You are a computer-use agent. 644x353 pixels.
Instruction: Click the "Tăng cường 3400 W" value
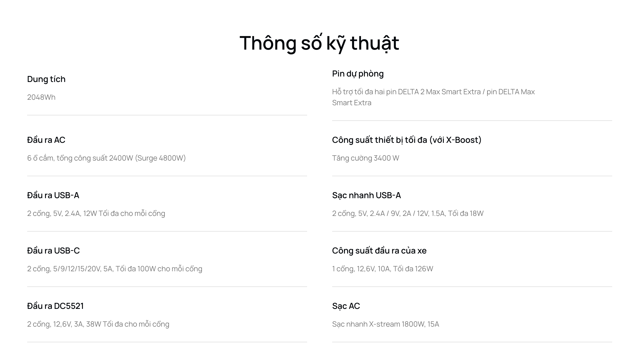tap(366, 158)
